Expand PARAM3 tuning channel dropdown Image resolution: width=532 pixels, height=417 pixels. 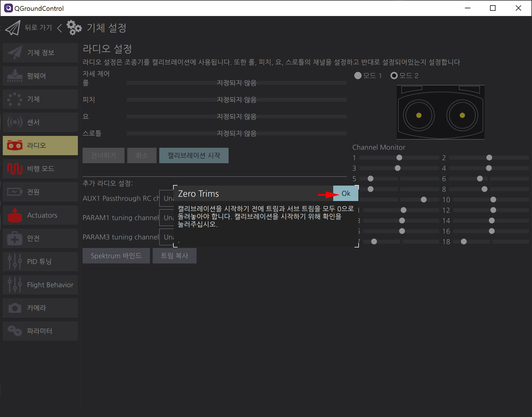click(166, 237)
